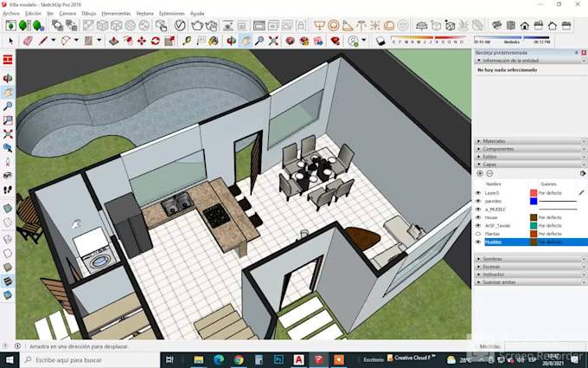588x368 pixels.
Task: Choose the Move tool with red arrows
Action: coord(141,41)
